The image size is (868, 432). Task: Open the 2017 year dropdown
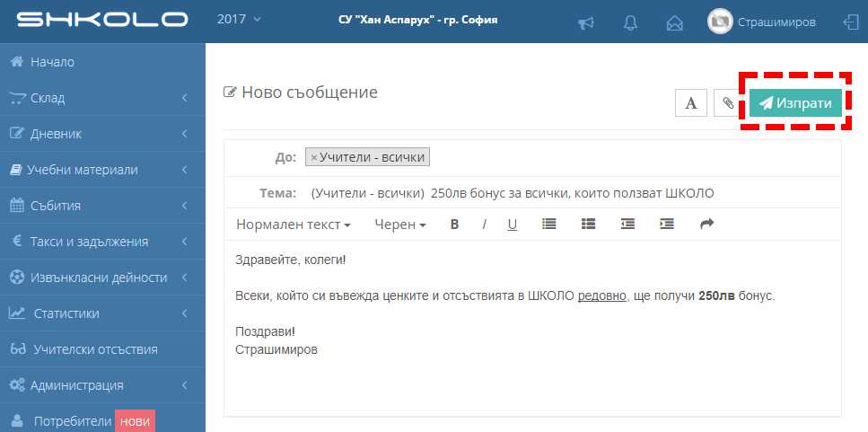click(x=239, y=20)
